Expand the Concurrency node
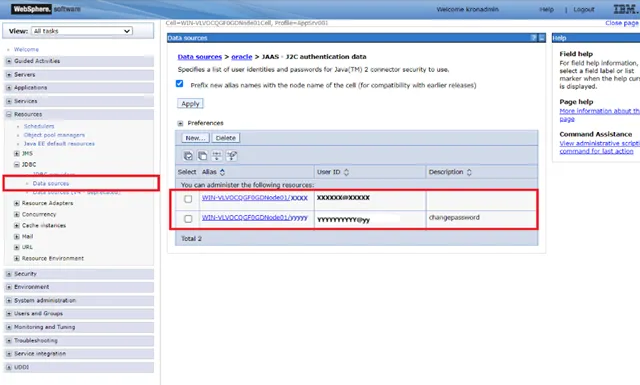 (x=17, y=214)
